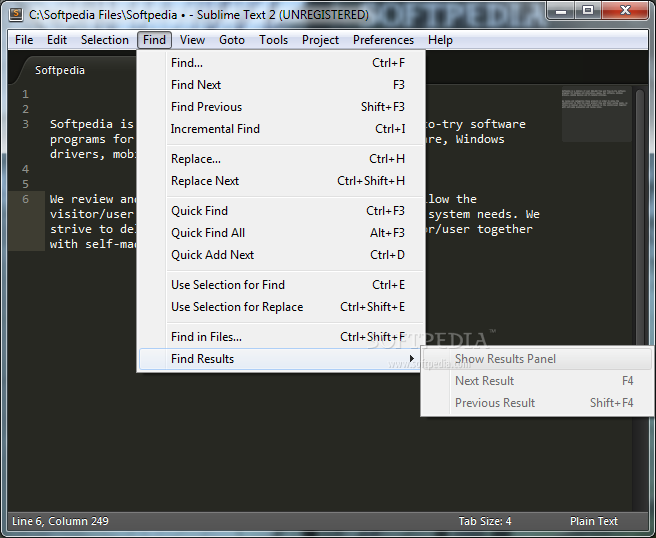Screen dimensions: 656x538
Task: Click the minimap code preview
Action: 596,115
